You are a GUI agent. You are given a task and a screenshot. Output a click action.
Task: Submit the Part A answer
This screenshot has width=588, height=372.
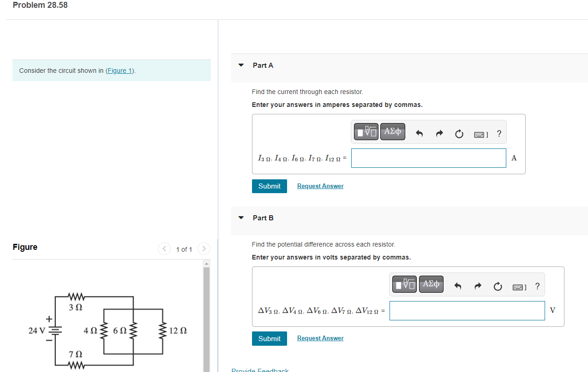click(x=269, y=186)
